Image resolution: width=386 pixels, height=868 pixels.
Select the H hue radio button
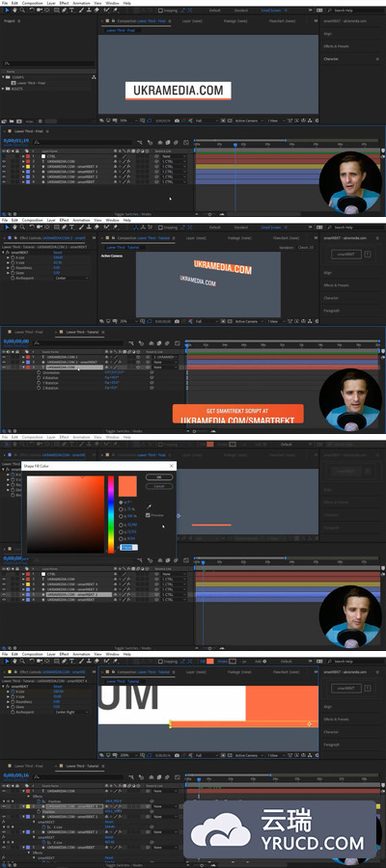tap(122, 502)
